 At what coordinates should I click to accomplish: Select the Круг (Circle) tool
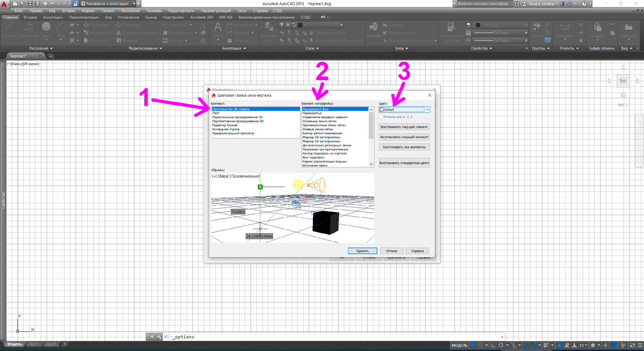pyautogui.click(x=46, y=30)
